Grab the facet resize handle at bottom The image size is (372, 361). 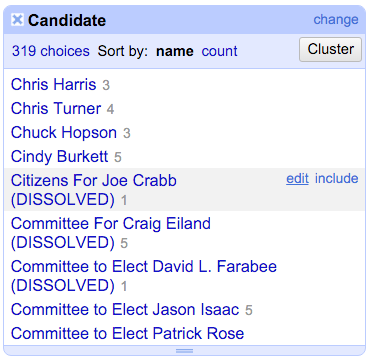tap(184, 351)
